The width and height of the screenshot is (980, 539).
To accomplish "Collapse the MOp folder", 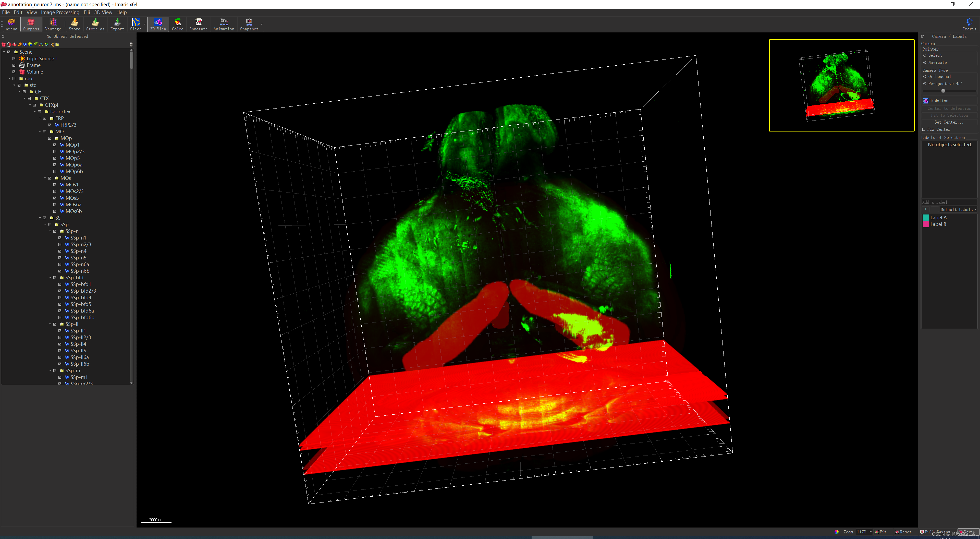I will [45, 138].
